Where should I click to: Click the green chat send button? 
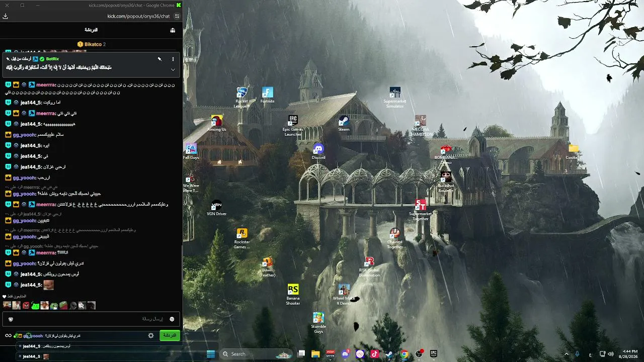click(170, 335)
